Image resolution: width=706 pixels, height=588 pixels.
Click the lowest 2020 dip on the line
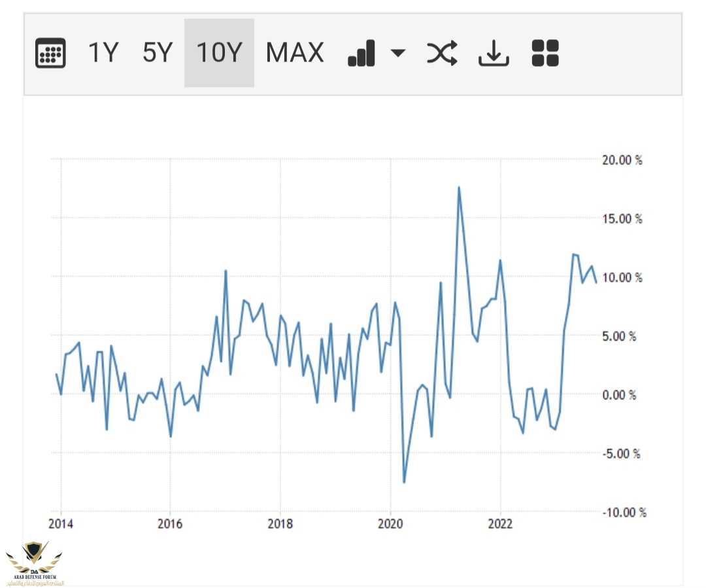point(404,482)
